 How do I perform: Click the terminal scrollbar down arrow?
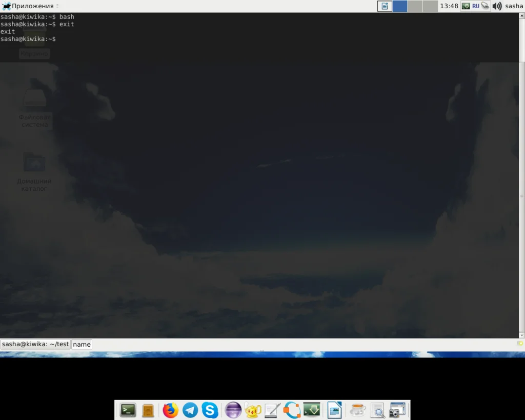521,335
